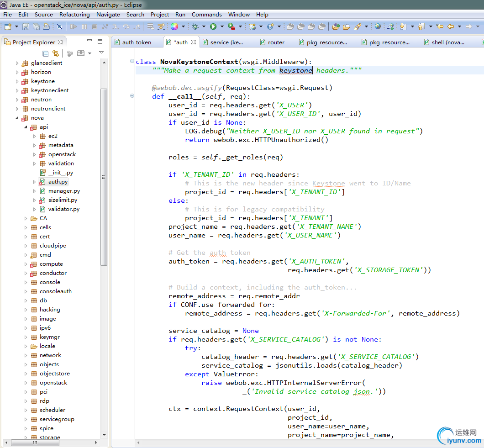This screenshot has height=448, width=484.
Task: Select the scheduler package in the tree
Action: tap(52, 410)
